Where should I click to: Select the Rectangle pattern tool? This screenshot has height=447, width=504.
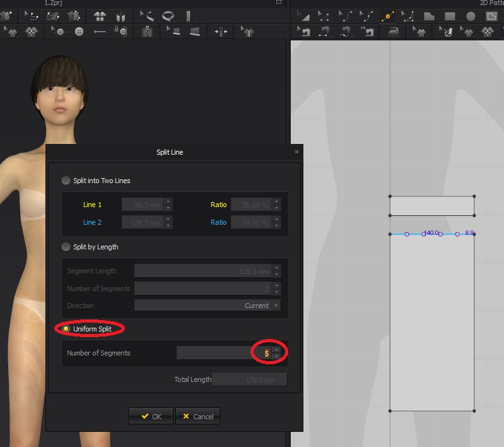tap(450, 16)
